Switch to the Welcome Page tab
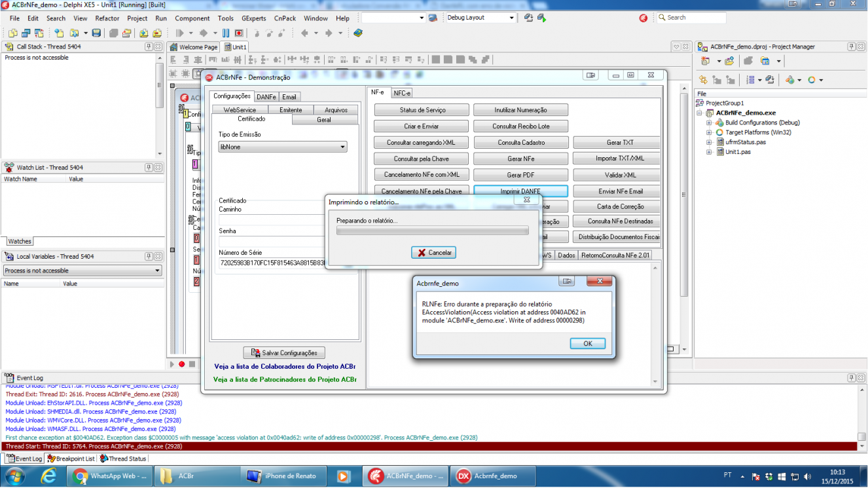The height and width of the screenshot is (488, 868). point(194,47)
